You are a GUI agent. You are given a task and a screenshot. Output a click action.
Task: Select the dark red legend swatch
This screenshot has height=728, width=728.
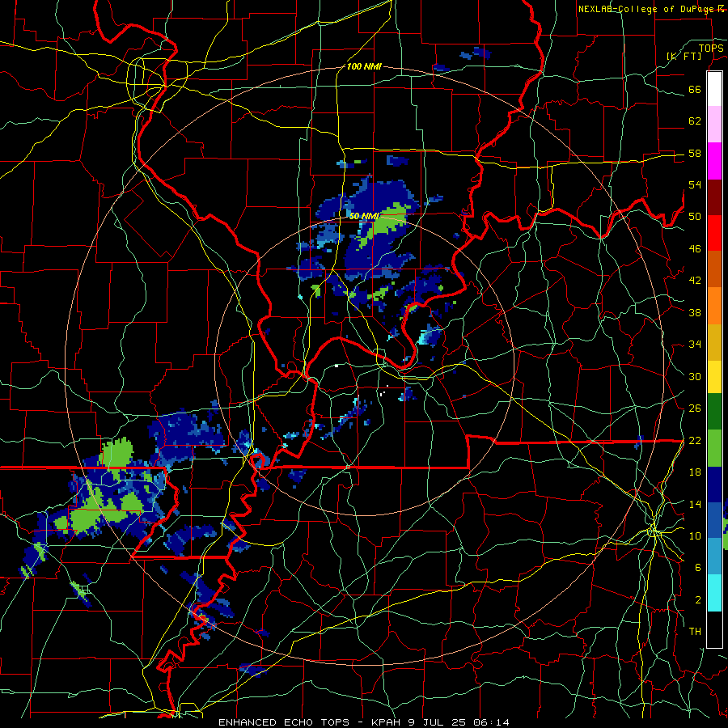coord(714,197)
